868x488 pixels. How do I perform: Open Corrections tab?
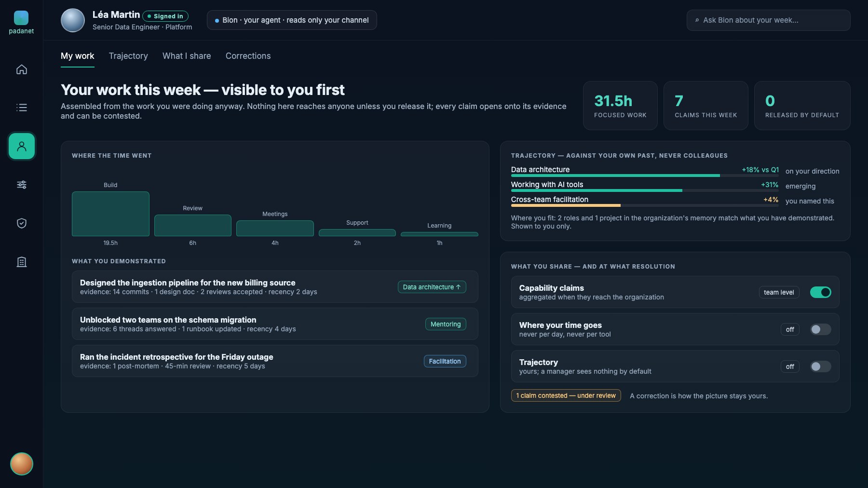(x=248, y=56)
